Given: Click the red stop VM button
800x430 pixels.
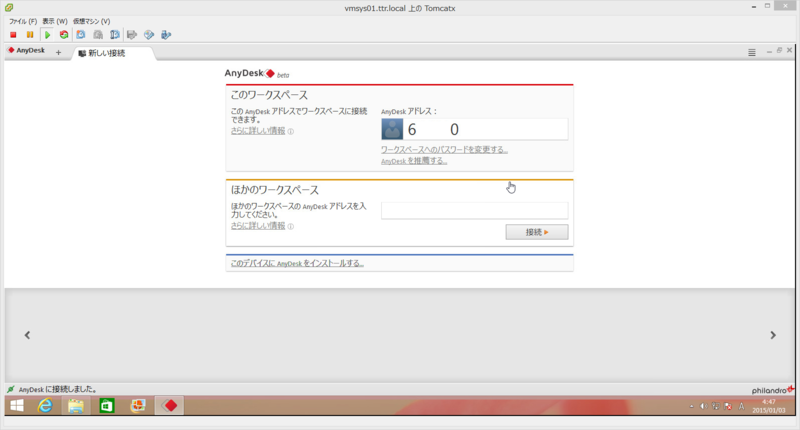Looking at the screenshot, I should pyautogui.click(x=13, y=35).
